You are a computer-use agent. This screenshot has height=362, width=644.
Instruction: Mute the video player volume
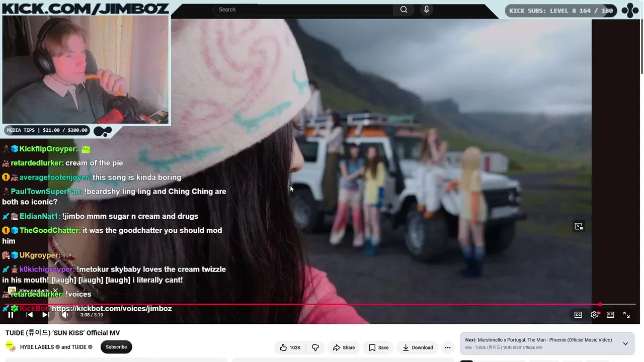point(65,315)
